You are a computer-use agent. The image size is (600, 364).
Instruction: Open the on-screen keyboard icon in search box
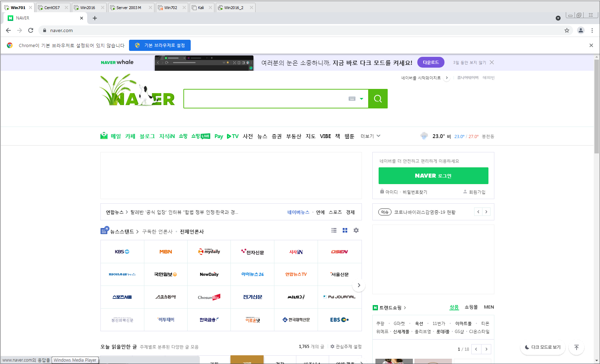(x=352, y=99)
